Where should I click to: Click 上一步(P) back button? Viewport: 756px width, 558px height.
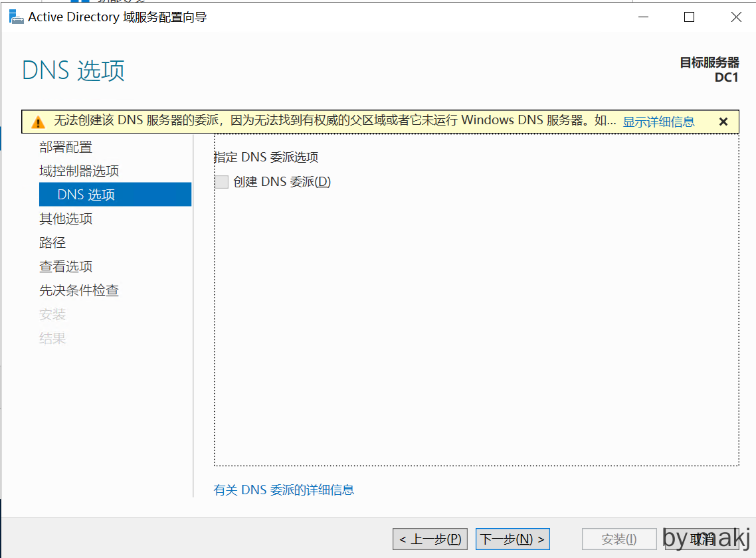(430, 539)
